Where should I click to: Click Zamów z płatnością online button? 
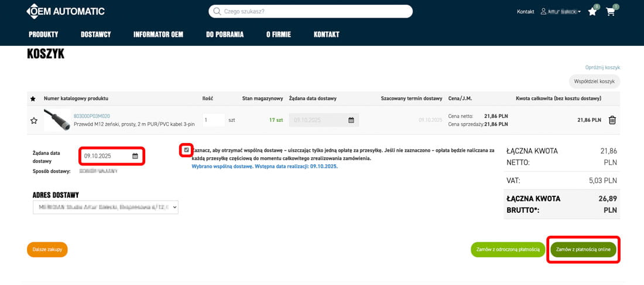coord(583,249)
